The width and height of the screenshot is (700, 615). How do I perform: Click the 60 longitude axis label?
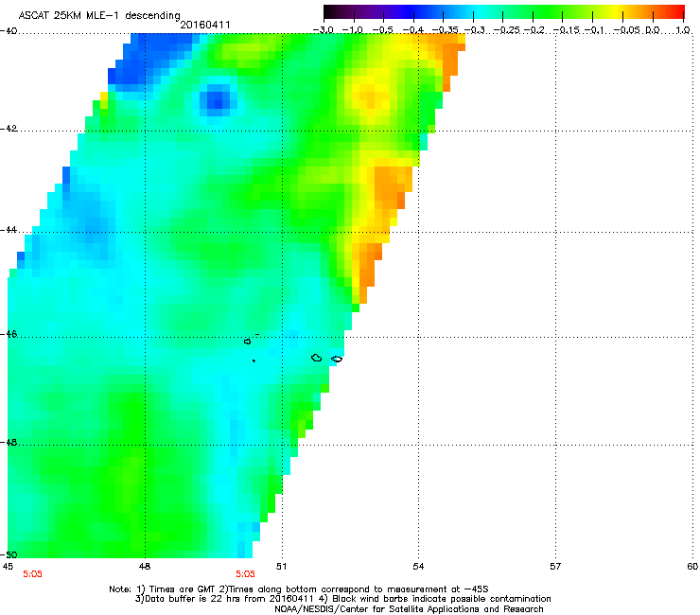[692, 567]
